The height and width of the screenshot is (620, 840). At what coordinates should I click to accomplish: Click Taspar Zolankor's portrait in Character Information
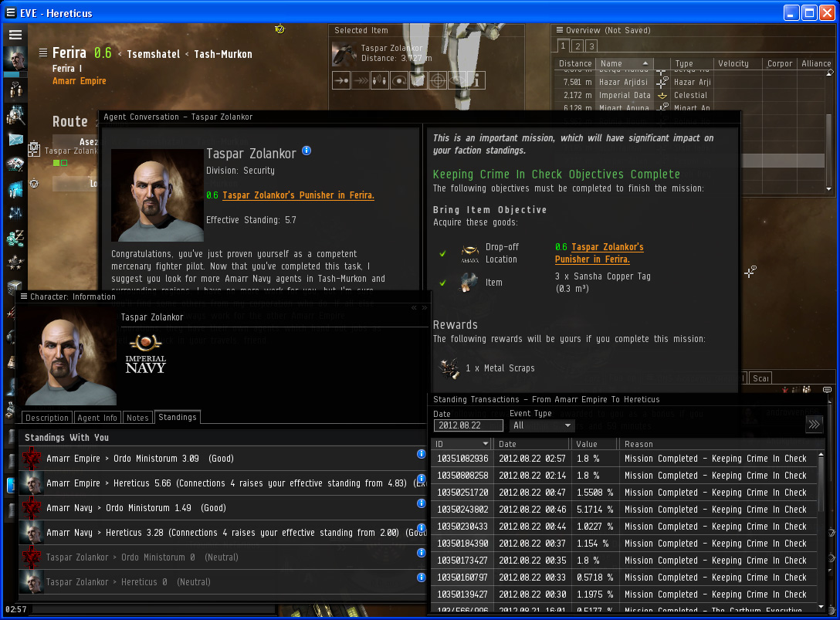pyautogui.click(x=69, y=357)
